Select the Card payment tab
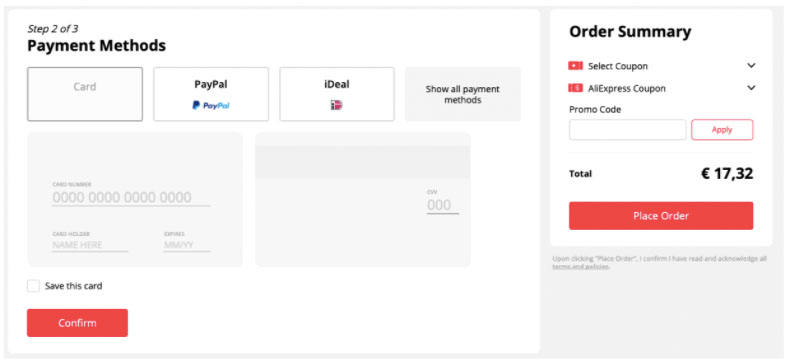The height and width of the screenshot is (362, 788). click(x=85, y=94)
